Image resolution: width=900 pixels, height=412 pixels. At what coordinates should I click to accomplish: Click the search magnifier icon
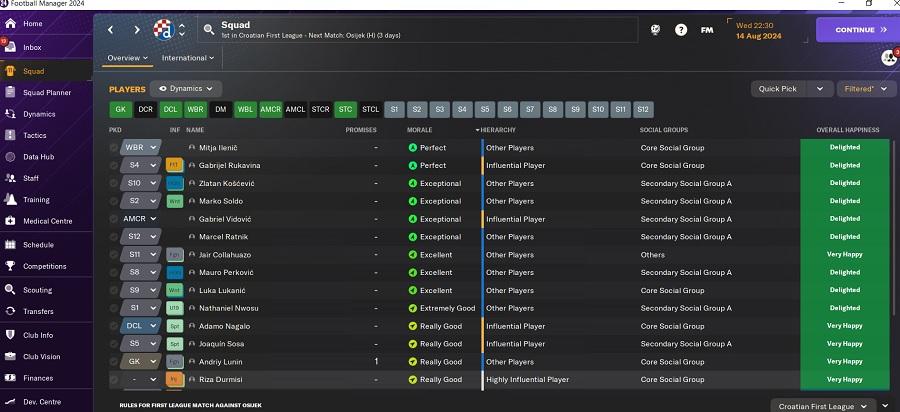tap(209, 30)
